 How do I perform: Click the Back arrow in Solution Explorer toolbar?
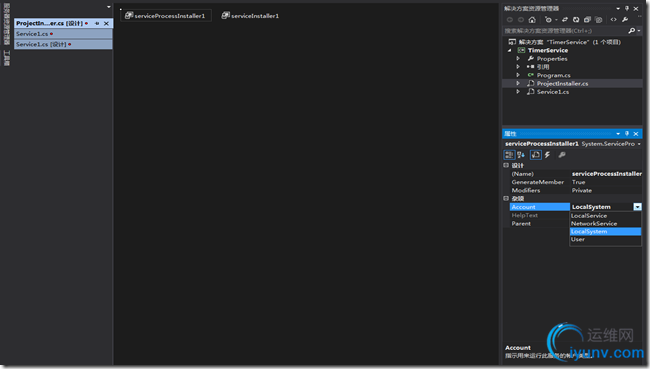[x=510, y=19]
